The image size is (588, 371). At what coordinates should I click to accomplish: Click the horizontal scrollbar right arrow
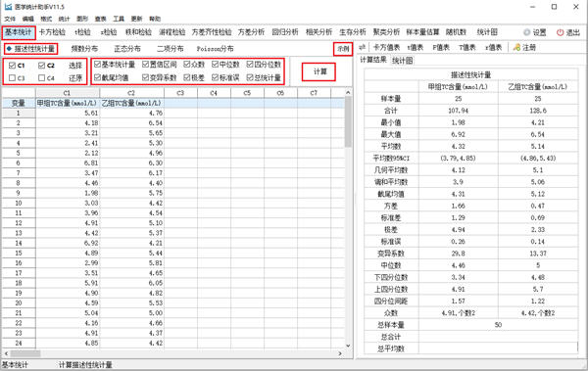[x=340, y=353]
